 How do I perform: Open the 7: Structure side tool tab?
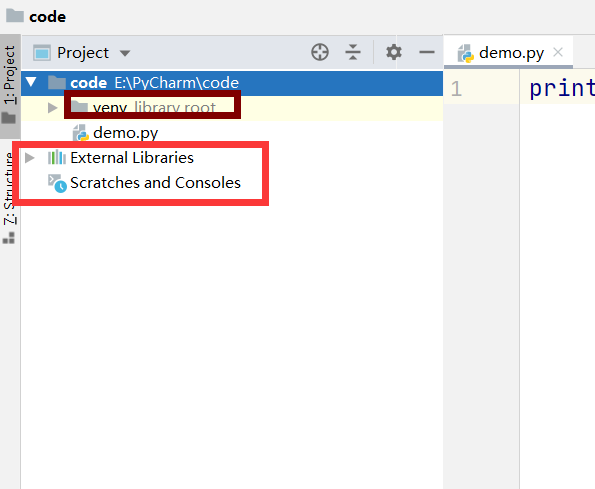pyautogui.click(x=10, y=198)
